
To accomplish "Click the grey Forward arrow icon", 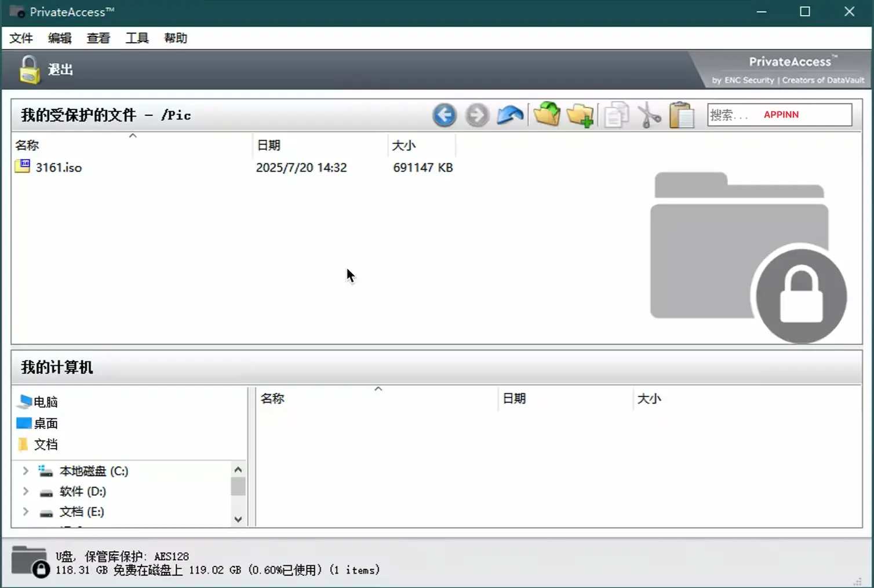I will point(477,115).
